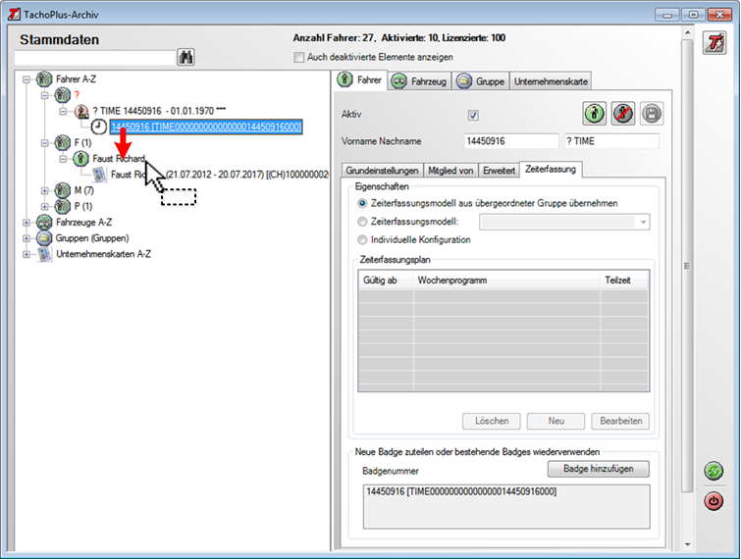Click the Badge hinzufügen button
The height and width of the screenshot is (560, 741).
tap(599, 469)
